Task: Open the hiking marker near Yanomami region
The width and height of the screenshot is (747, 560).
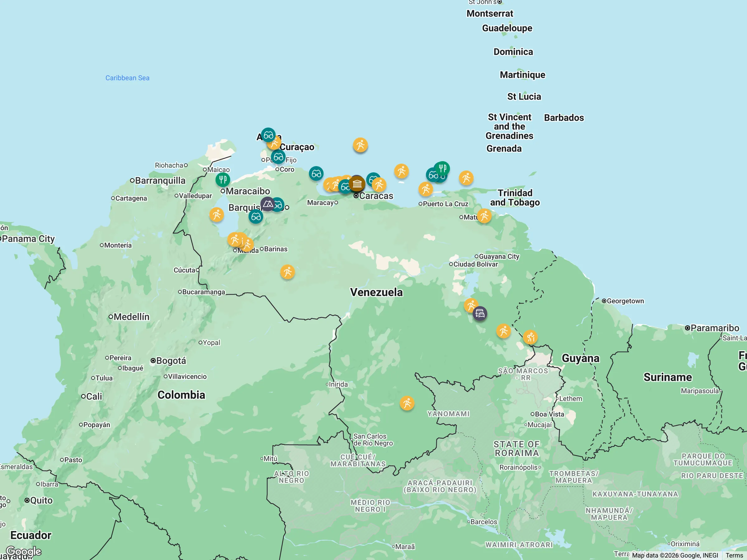Action: pyautogui.click(x=407, y=403)
